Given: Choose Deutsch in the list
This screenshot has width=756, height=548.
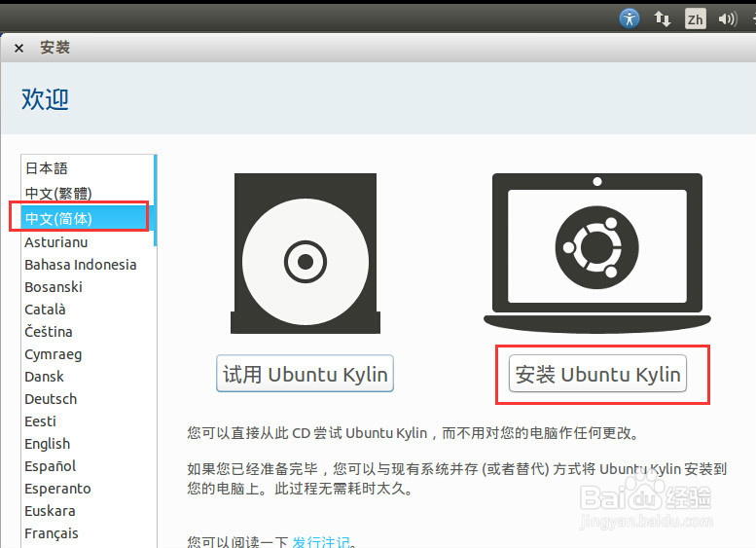Looking at the screenshot, I should click(88, 399).
